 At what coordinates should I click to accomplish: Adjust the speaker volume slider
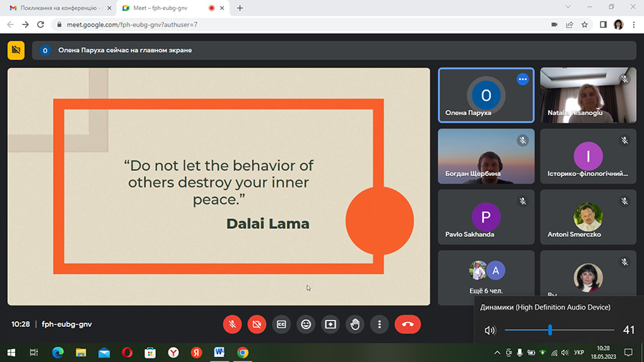[560, 330]
